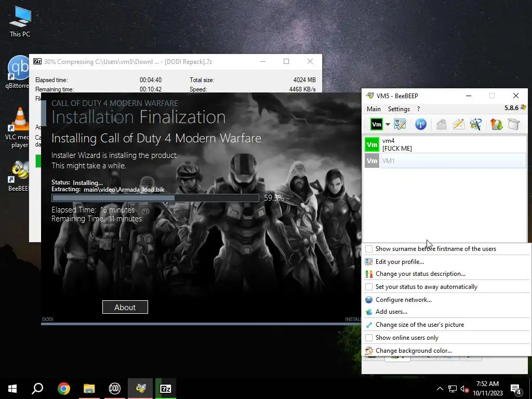Click 7-Zip speed value 4468 KB/s
This screenshot has height=399, width=532.
pyautogui.click(x=302, y=89)
